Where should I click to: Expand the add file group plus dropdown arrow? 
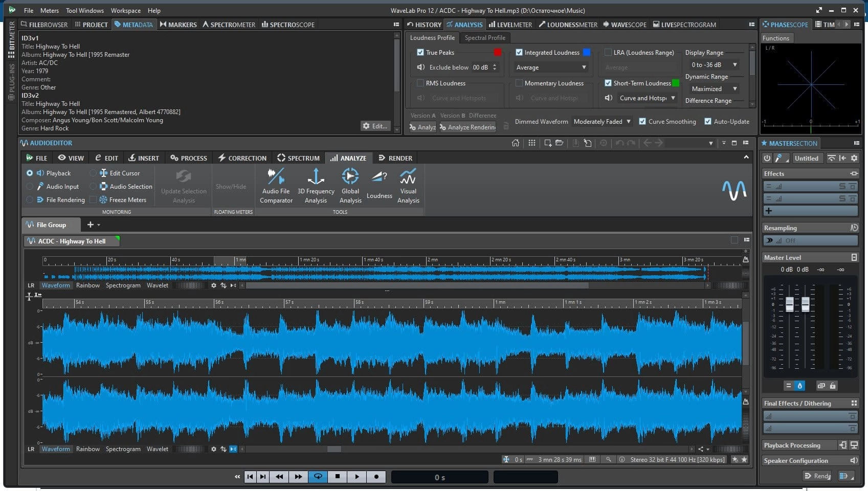coord(99,225)
